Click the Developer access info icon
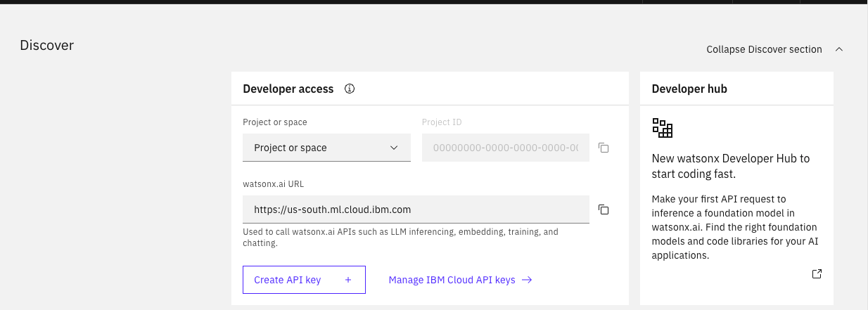Image resolution: width=868 pixels, height=310 pixels. (350, 89)
